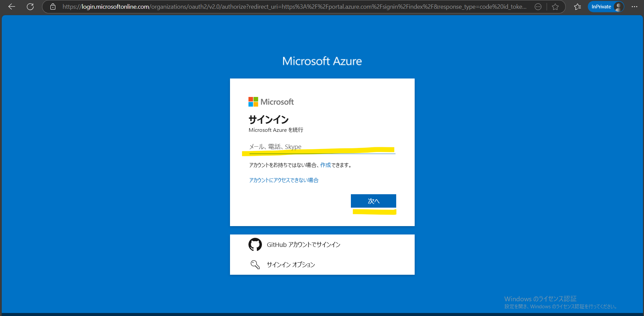Reload the page with the refresh icon
This screenshot has width=644, height=316.
coord(30,7)
